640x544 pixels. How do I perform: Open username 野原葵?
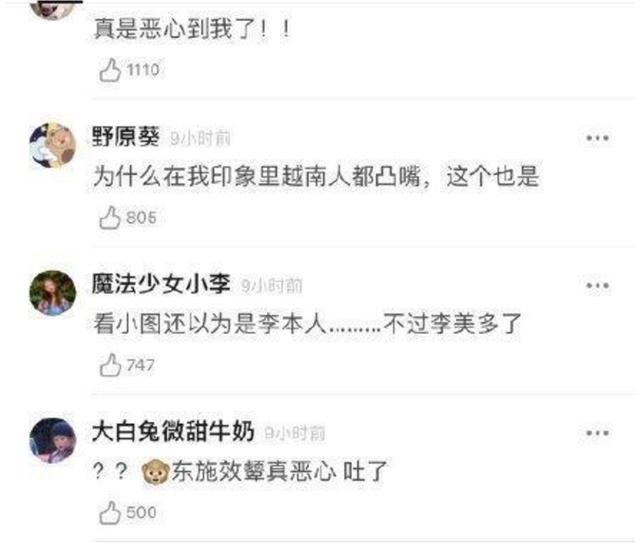click(x=126, y=137)
